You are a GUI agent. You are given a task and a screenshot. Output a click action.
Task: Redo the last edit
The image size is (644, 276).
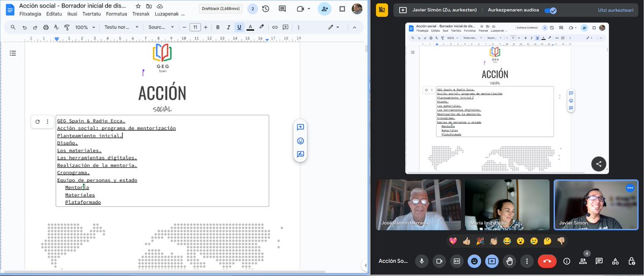click(x=35, y=27)
